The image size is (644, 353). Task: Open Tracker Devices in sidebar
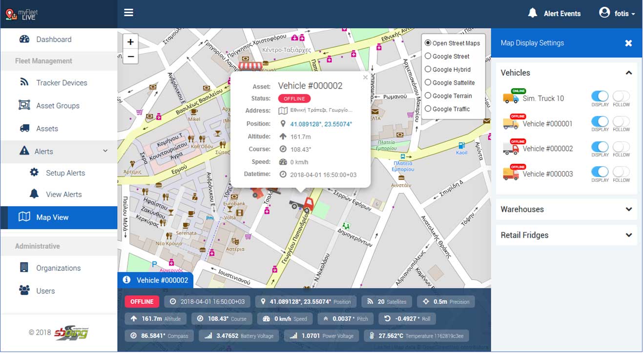coord(62,83)
